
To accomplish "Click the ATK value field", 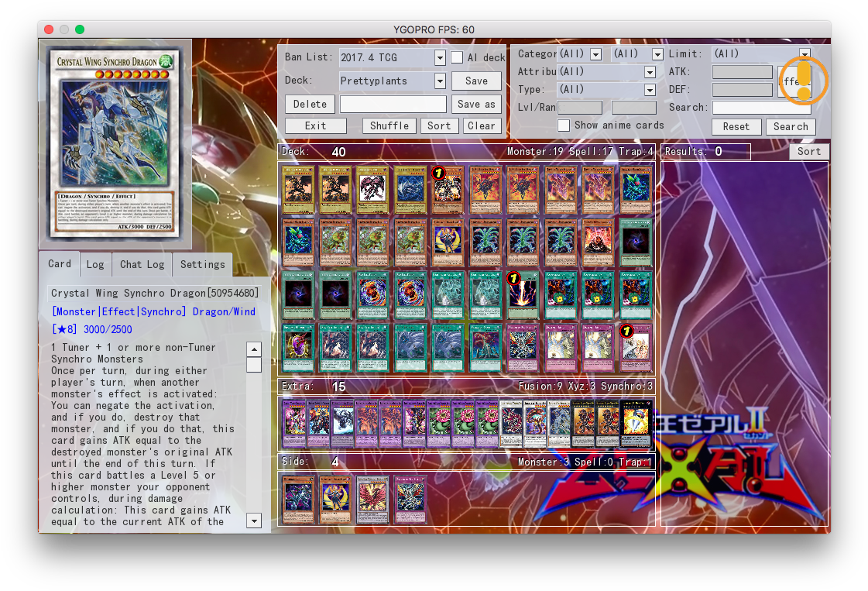I will pos(742,72).
